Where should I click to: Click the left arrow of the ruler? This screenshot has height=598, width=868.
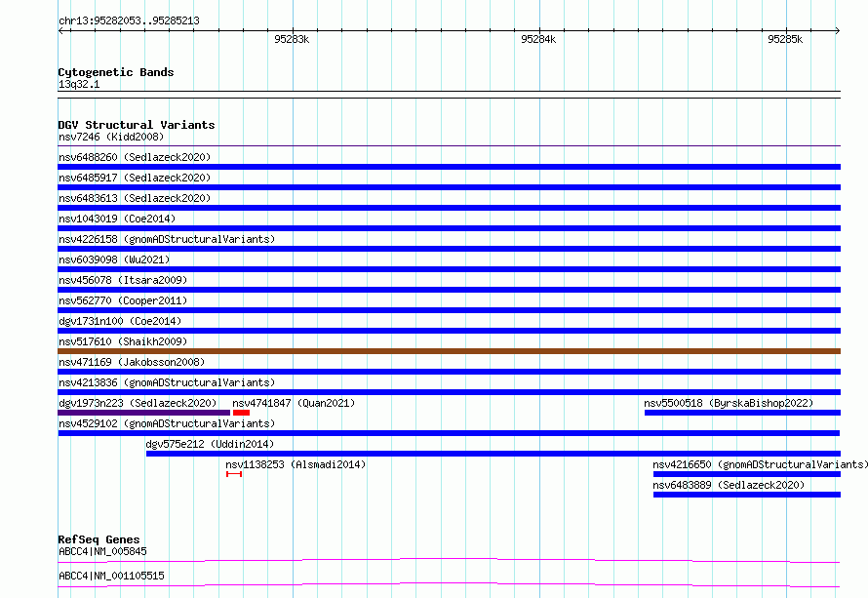60,30
